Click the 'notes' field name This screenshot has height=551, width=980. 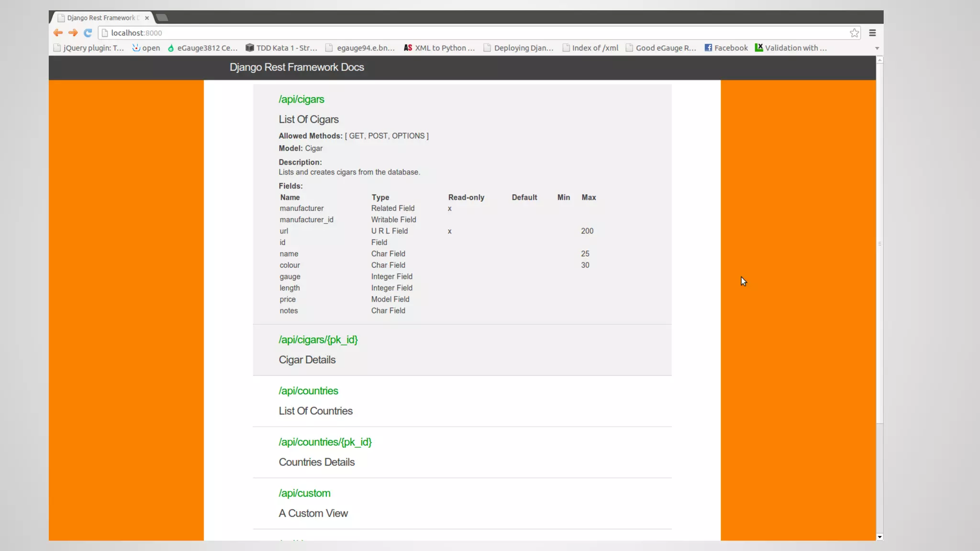(289, 311)
